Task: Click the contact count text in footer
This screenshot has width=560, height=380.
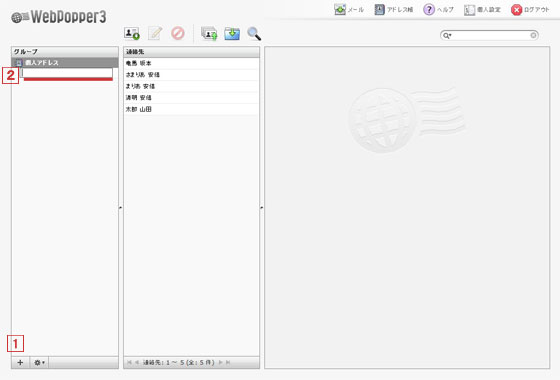Action: 179,362
